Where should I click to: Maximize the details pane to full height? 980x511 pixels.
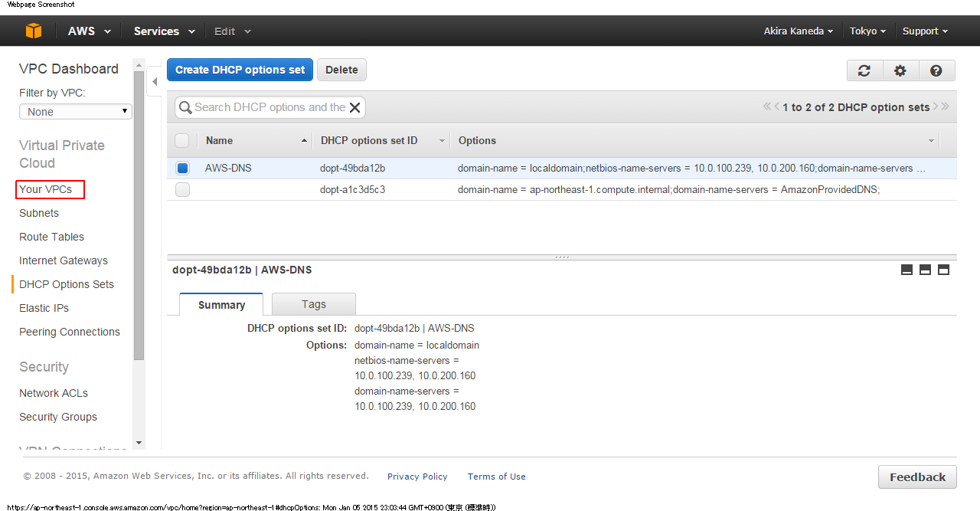(943, 270)
